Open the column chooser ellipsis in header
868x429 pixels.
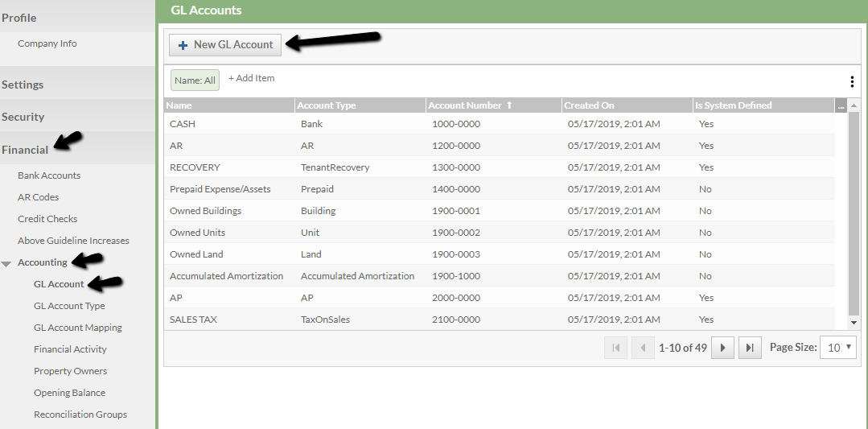(x=841, y=105)
